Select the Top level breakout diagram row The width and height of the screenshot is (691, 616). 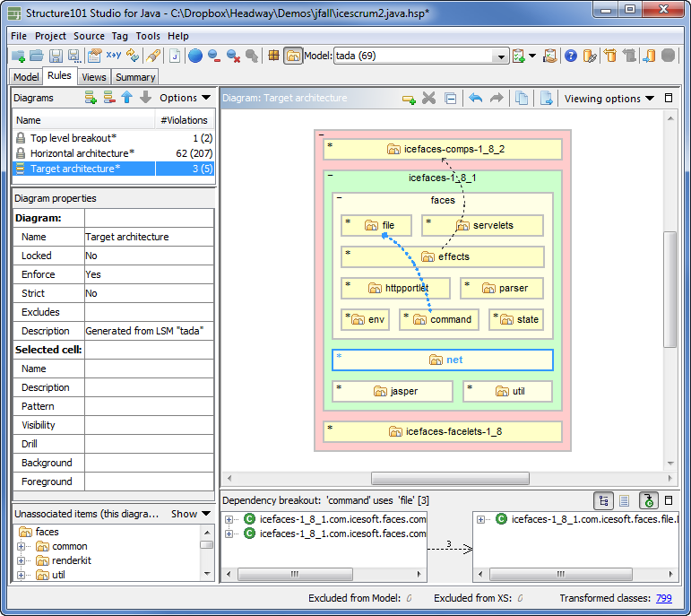pos(114,138)
